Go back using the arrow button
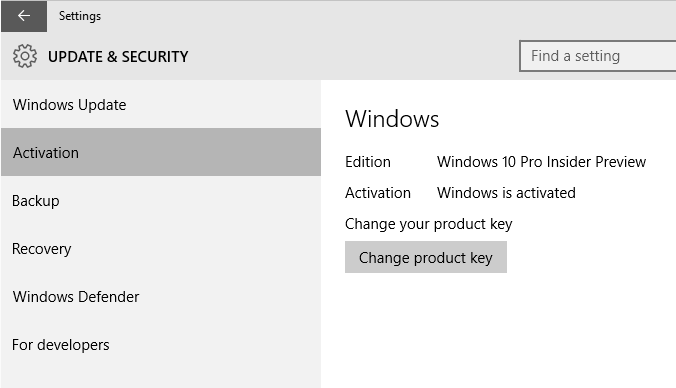This screenshot has width=676, height=388. click(24, 16)
